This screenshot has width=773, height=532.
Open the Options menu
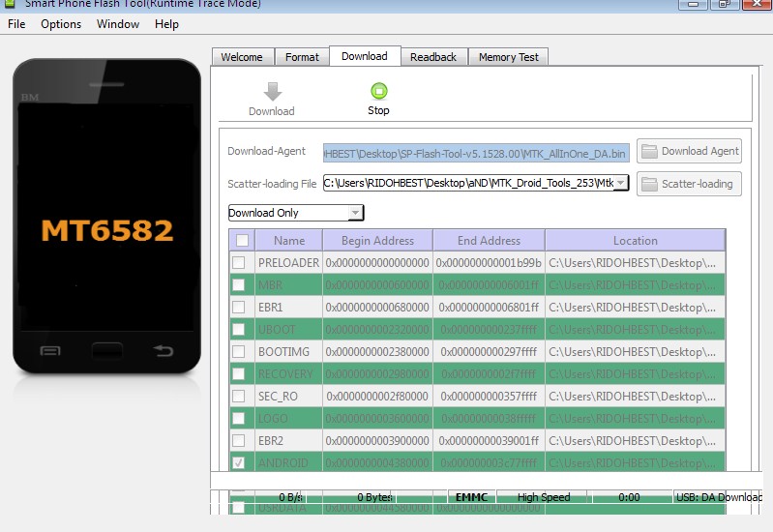[x=61, y=23]
